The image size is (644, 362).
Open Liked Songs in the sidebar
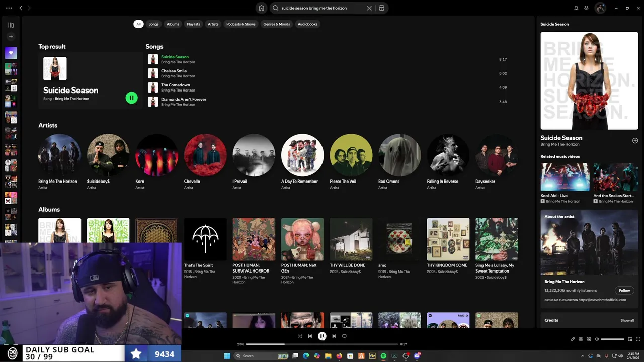tap(11, 53)
